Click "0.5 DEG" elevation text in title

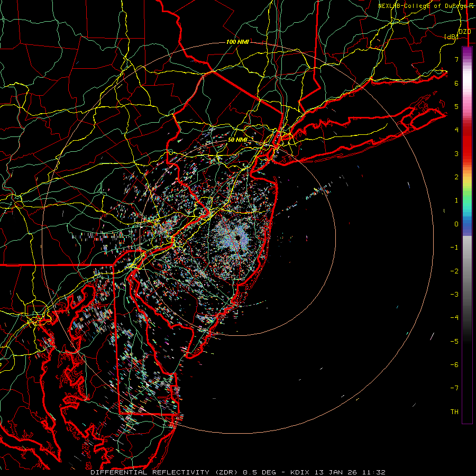(260, 472)
